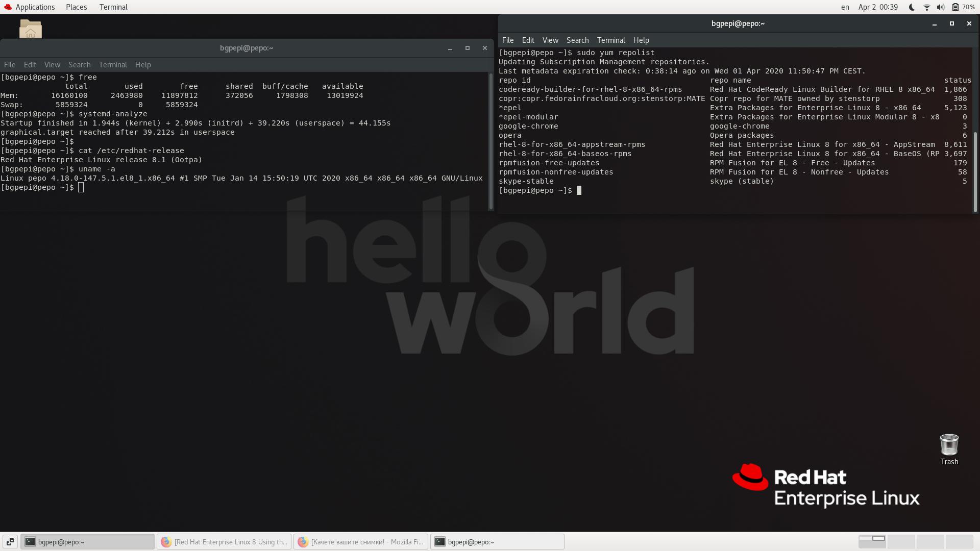The height and width of the screenshot is (551, 980).
Task: Click the show desktop icon in taskbar
Action: tap(10, 541)
